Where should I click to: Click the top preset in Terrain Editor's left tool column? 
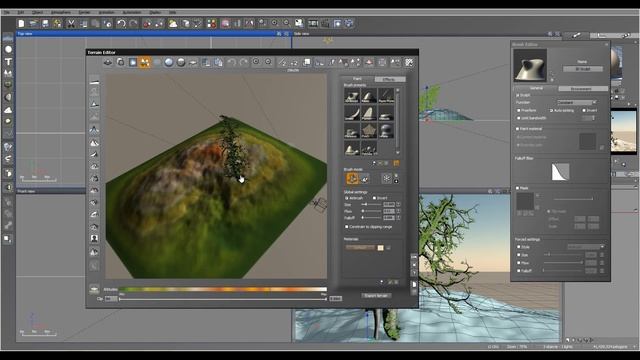[x=94, y=82]
